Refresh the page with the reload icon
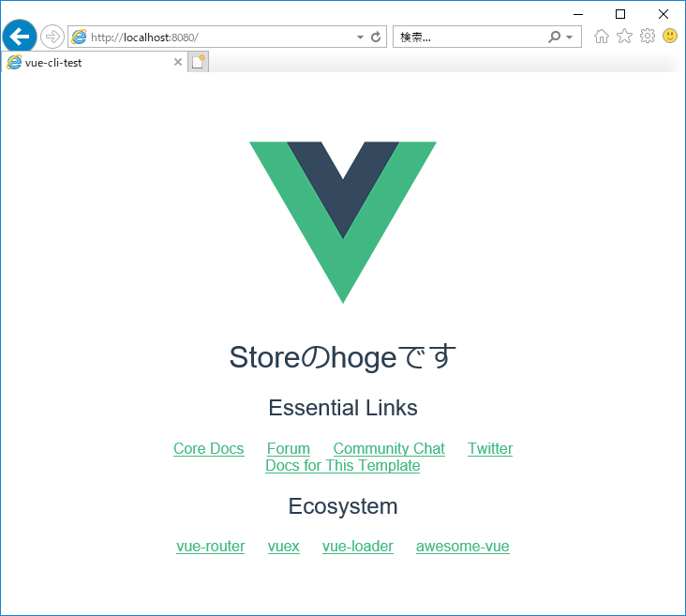Viewport: 686px width, 616px height. click(x=376, y=38)
